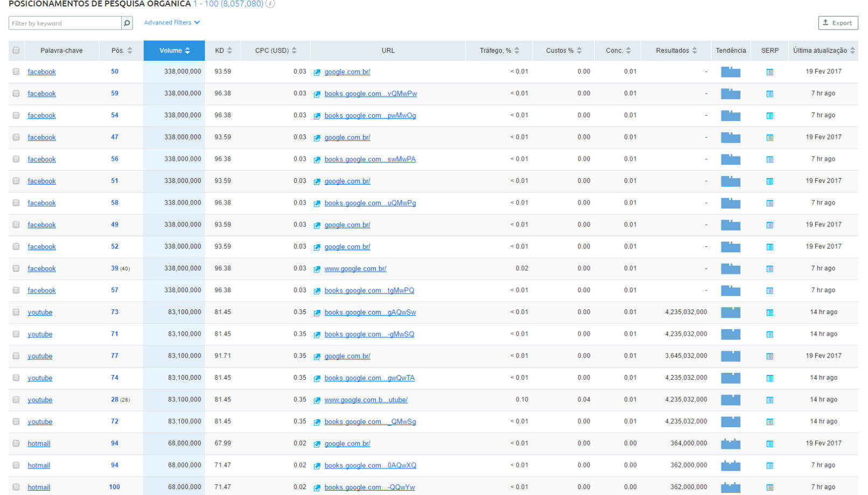Sort table by Volume column
The image size is (868, 495).
[174, 51]
